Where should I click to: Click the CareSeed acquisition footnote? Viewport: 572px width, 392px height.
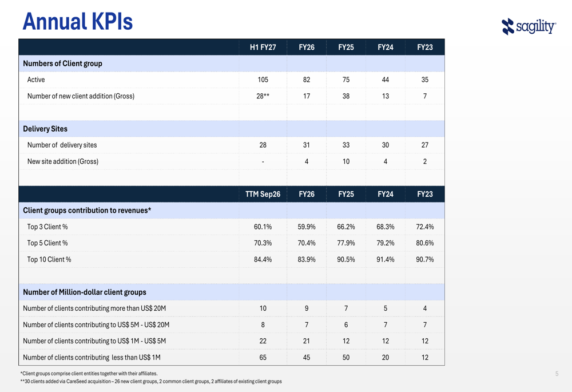151,382
